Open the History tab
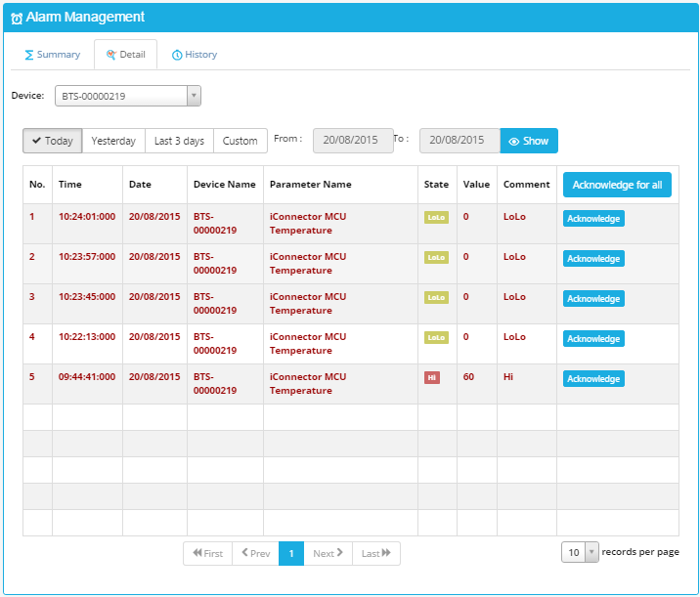This screenshot has width=700, height=597. 195,55
